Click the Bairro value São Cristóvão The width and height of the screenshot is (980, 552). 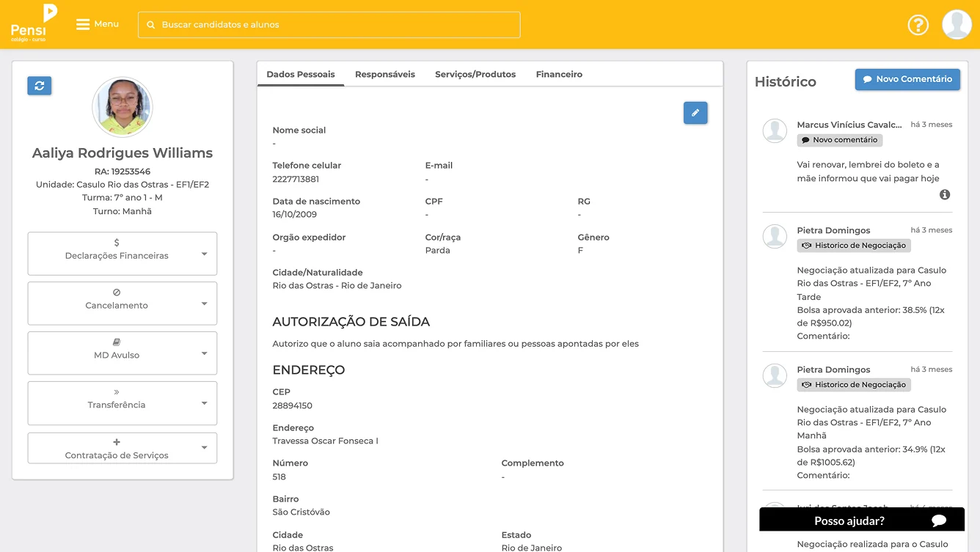pyautogui.click(x=301, y=512)
